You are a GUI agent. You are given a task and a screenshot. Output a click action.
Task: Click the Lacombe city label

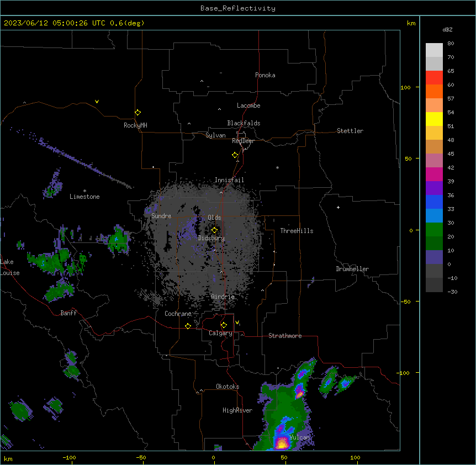[248, 105]
